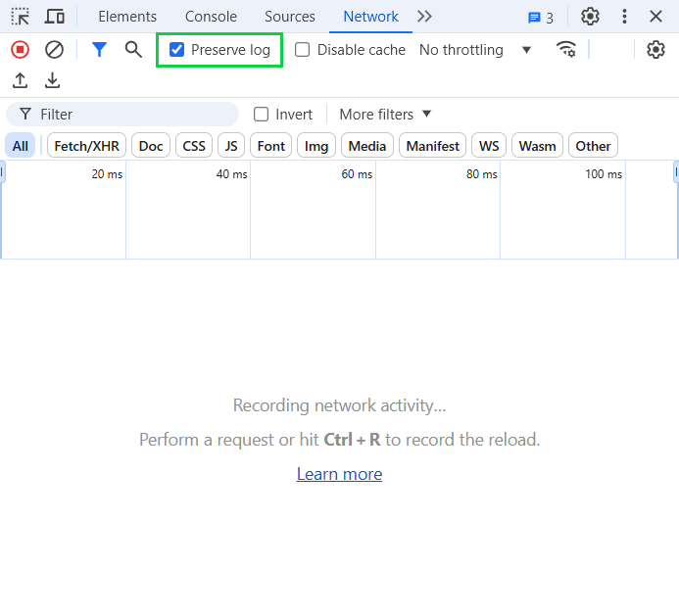679x616 pixels.
Task: Import HAR file with upload icon
Action: 20,81
